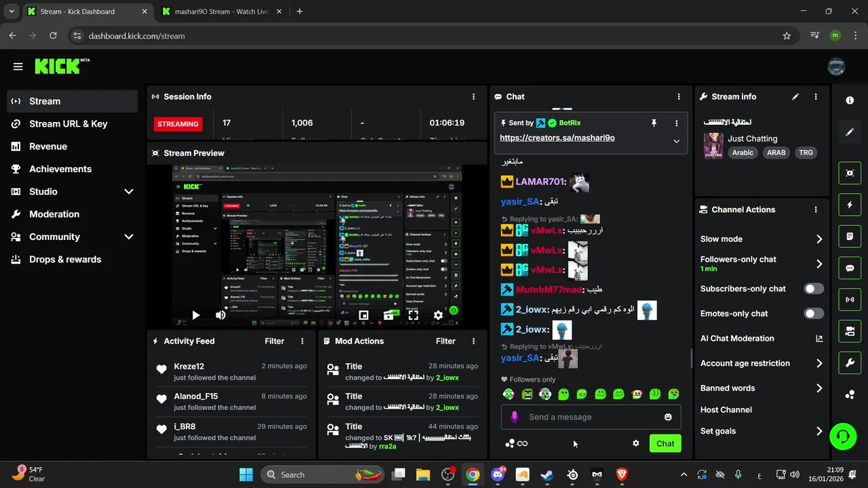Go to Stream URL & Key page

pos(73,124)
